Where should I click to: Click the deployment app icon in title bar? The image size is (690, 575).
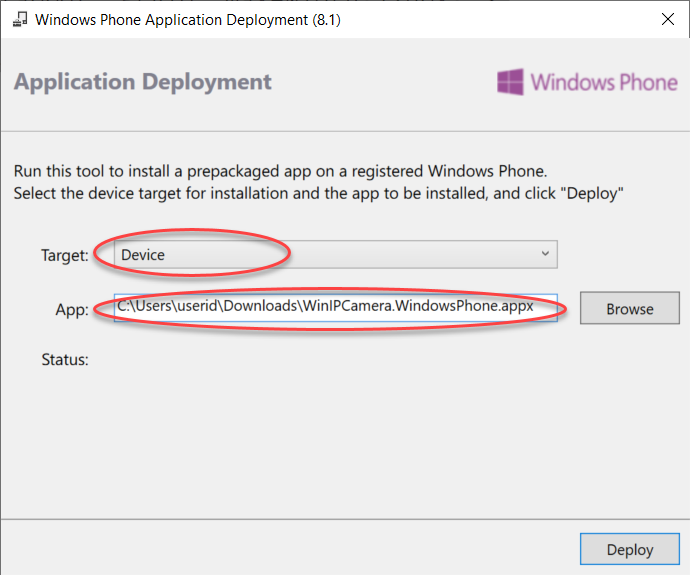[x=19, y=19]
